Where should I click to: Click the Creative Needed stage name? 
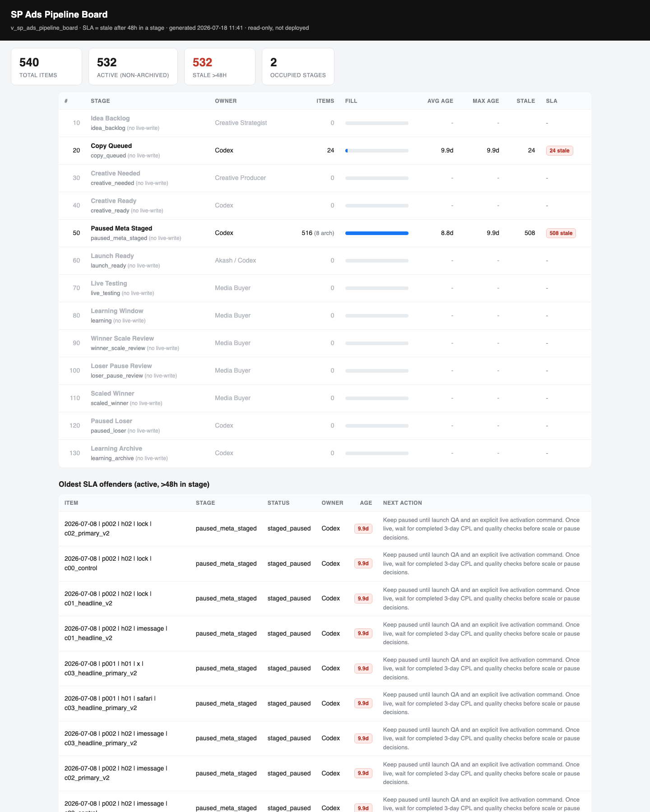click(x=115, y=173)
